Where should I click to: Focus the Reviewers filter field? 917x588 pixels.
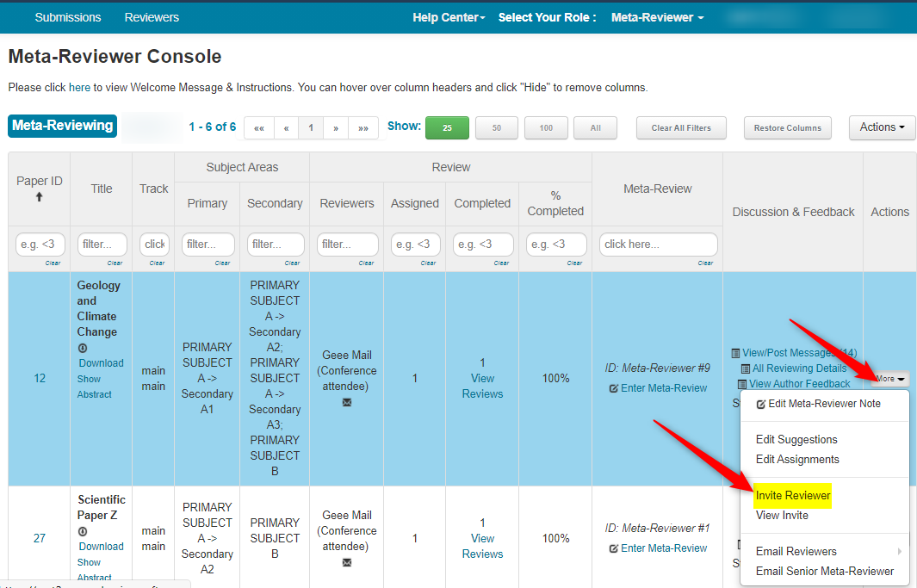(x=348, y=244)
